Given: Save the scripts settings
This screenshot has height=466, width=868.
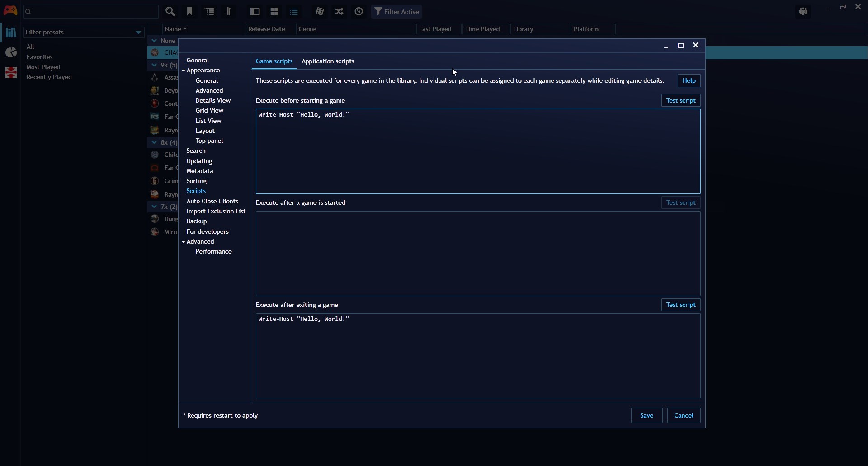Looking at the screenshot, I should pos(646,415).
